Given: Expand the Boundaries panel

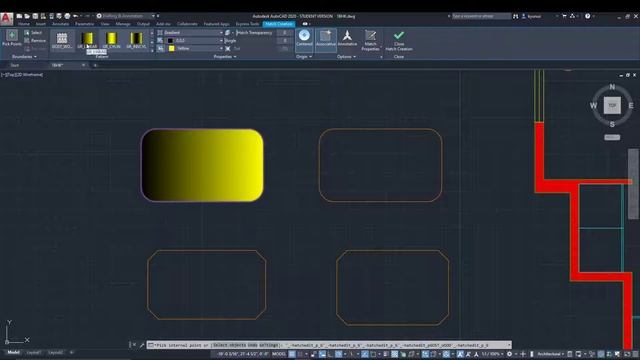Looking at the screenshot, I should (x=24, y=57).
